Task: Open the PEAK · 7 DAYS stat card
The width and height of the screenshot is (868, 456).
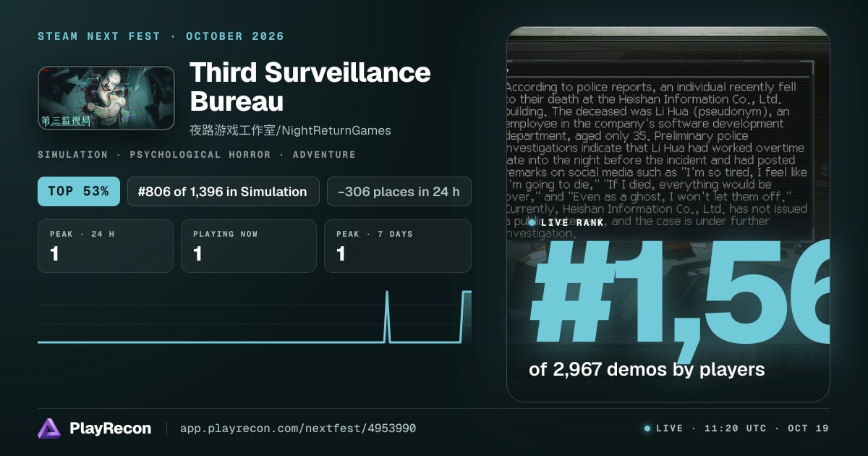Action: [398, 246]
